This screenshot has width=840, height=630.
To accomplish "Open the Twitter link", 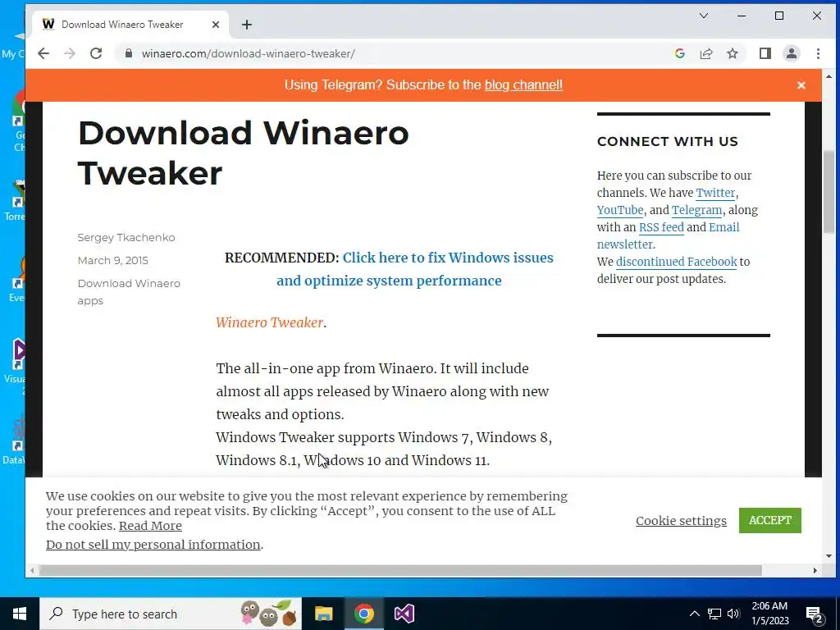I will pos(715,193).
